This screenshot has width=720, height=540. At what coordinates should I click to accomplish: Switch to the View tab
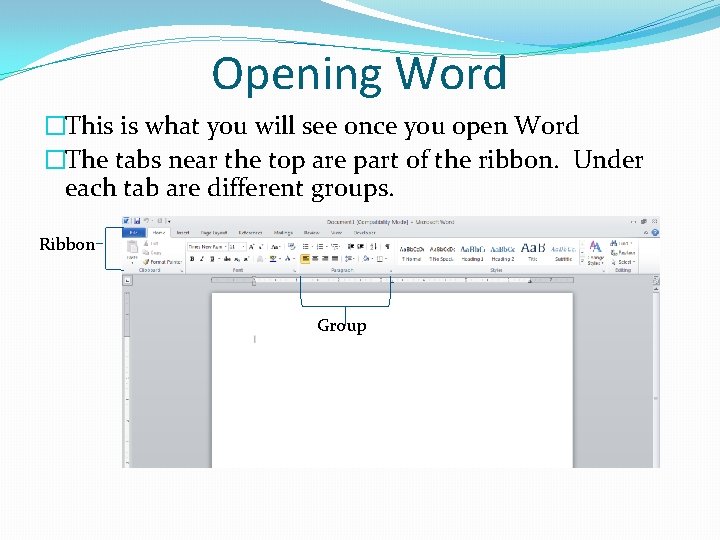coord(337,233)
